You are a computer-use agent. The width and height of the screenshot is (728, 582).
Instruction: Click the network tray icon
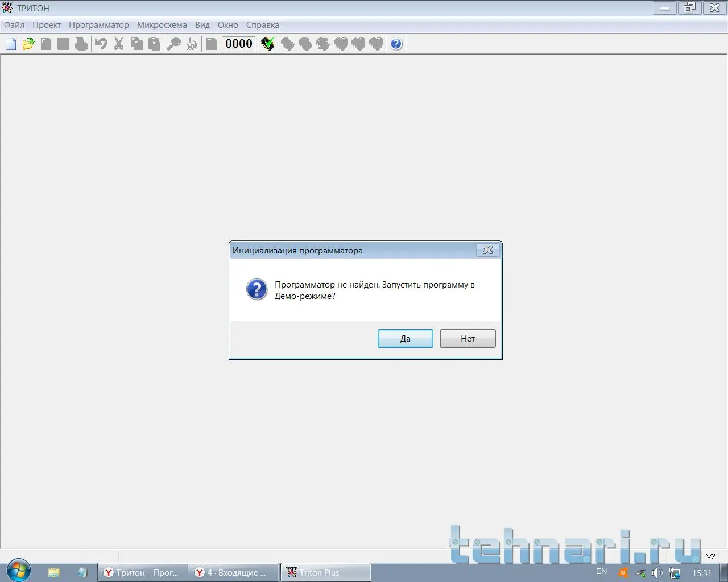[x=675, y=573]
